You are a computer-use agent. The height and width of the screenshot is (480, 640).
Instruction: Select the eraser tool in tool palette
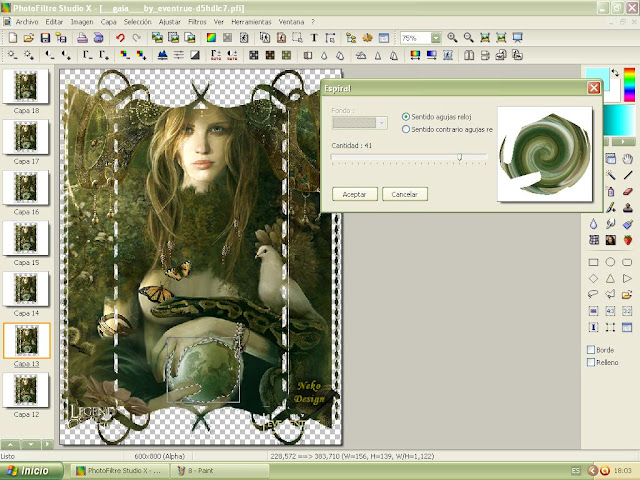[x=627, y=191]
